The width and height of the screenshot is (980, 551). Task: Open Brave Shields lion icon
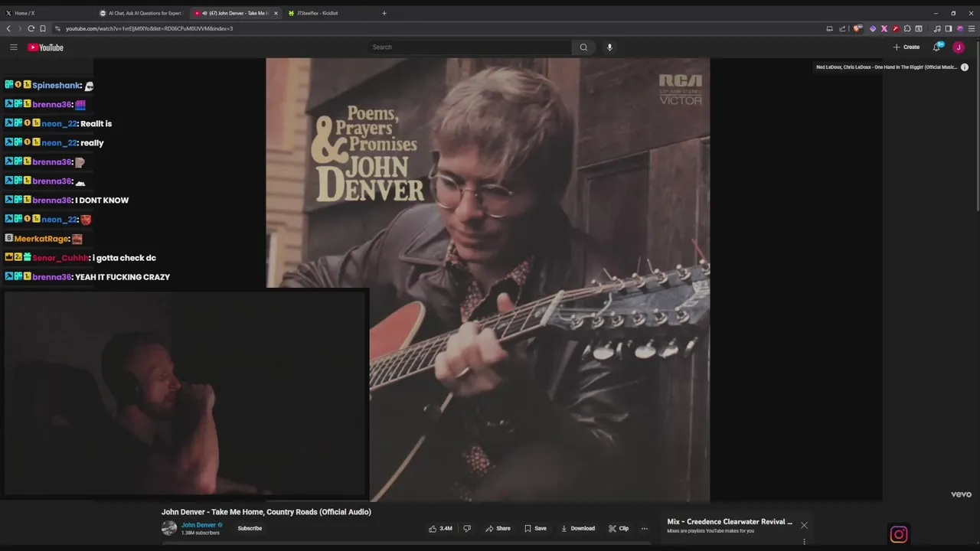pyautogui.click(x=857, y=28)
